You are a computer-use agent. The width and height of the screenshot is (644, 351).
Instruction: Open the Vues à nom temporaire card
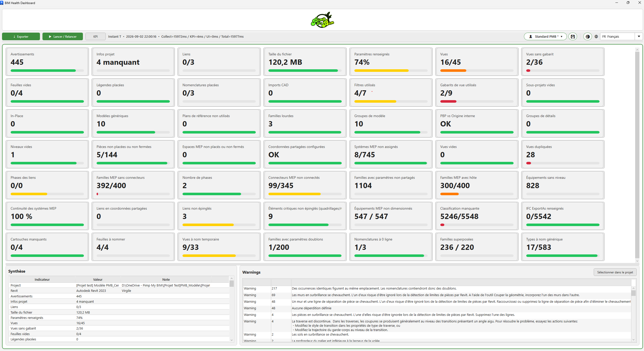(x=219, y=247)
